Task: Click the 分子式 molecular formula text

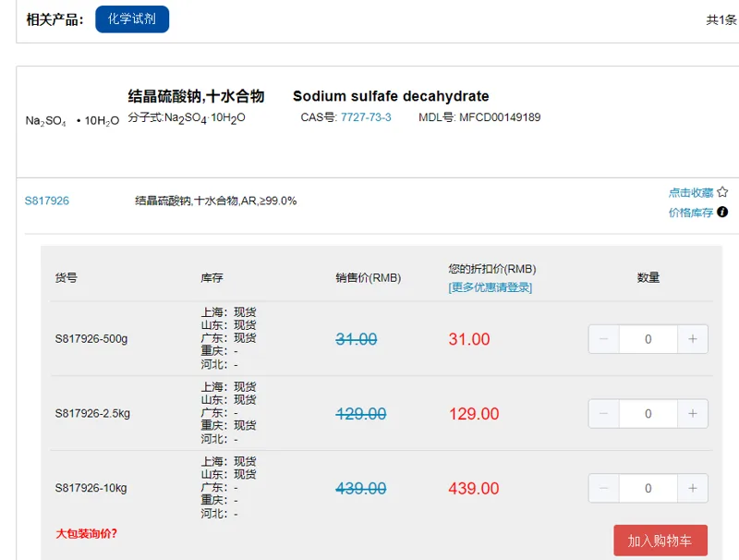Action: click(187, 118)
